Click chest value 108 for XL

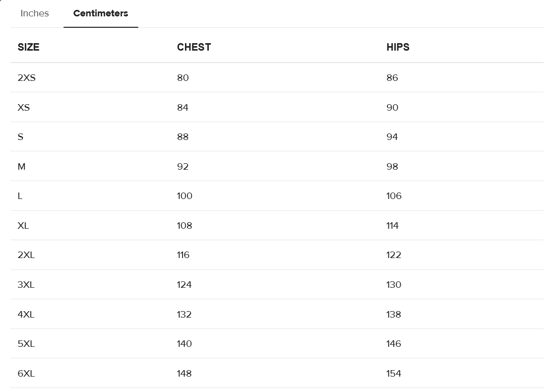coord(184,226)
